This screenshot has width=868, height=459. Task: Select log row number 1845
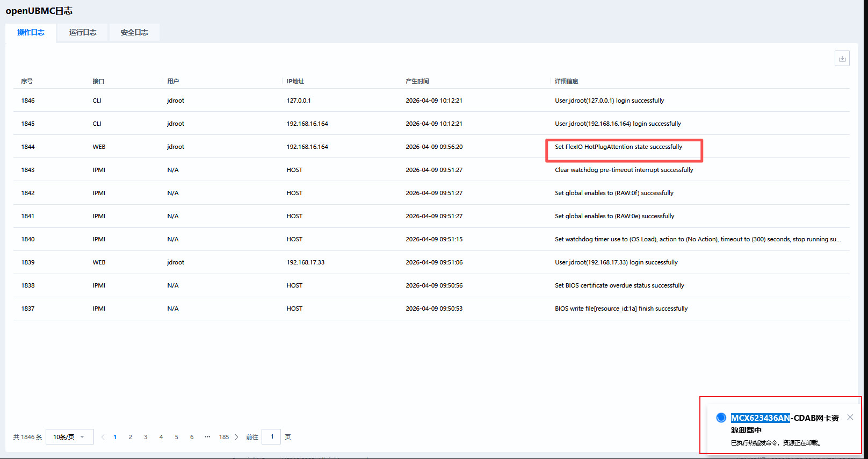click(431, 124)
